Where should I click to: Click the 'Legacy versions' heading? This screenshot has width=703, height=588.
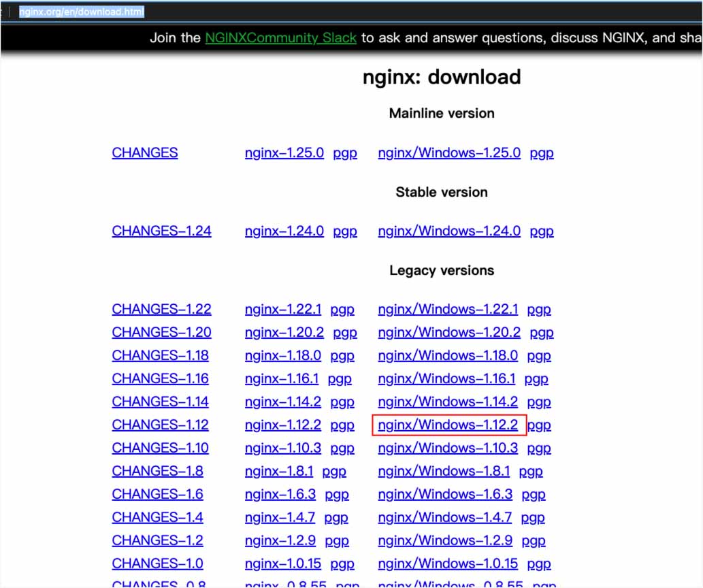442,270
